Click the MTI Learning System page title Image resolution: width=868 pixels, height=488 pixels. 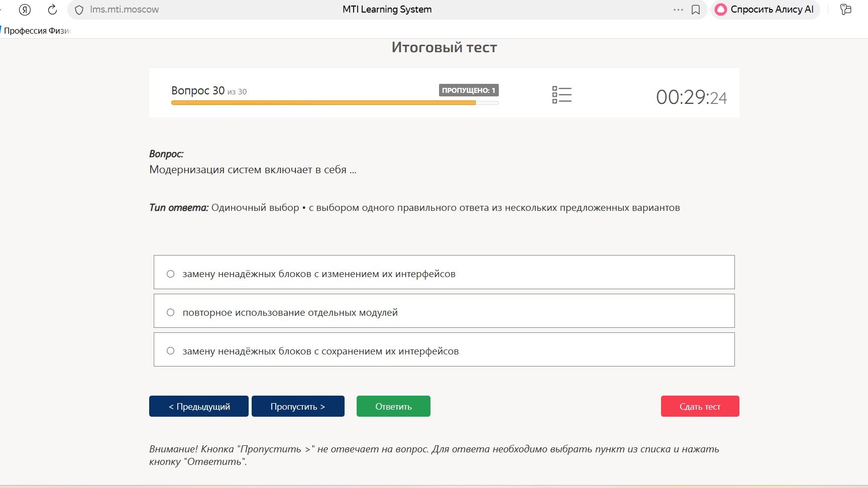tap(387, 10)
